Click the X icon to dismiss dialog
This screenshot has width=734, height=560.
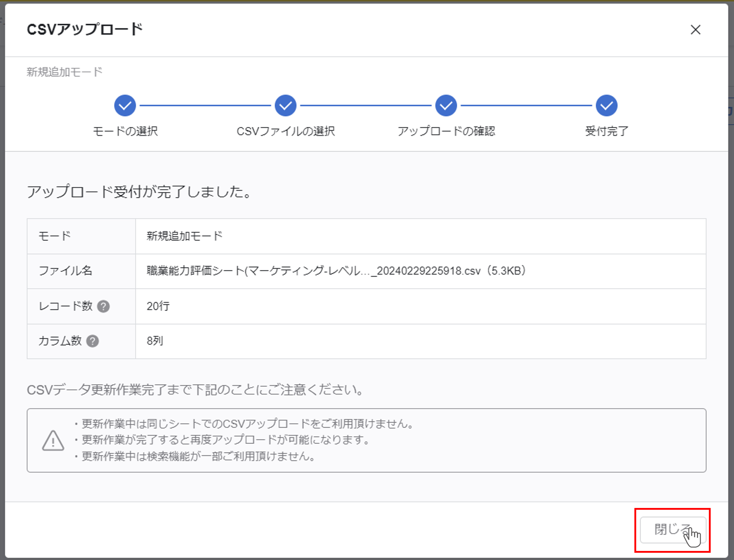point(696,30)
